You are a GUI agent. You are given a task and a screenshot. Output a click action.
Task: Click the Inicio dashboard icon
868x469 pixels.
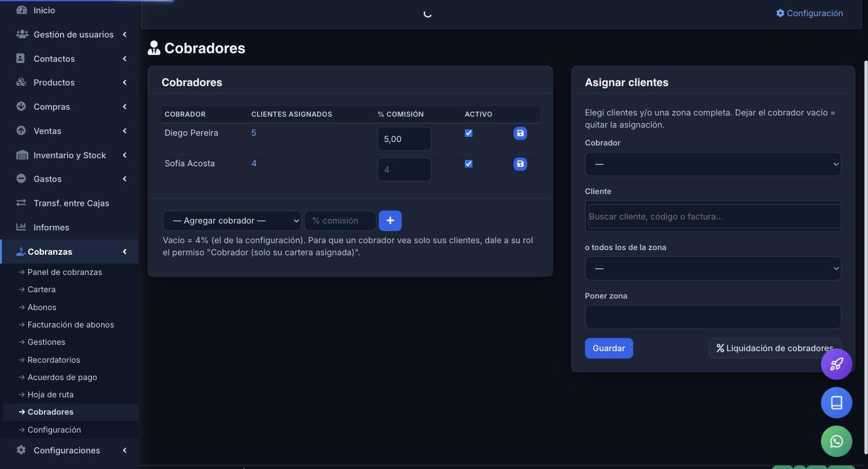(x=21, y=10)
